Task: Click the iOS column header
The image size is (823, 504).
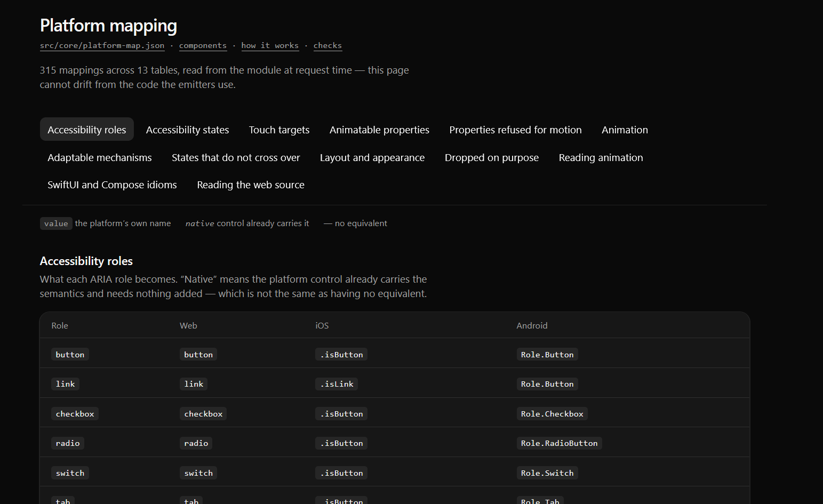Action: click(322, 325)
